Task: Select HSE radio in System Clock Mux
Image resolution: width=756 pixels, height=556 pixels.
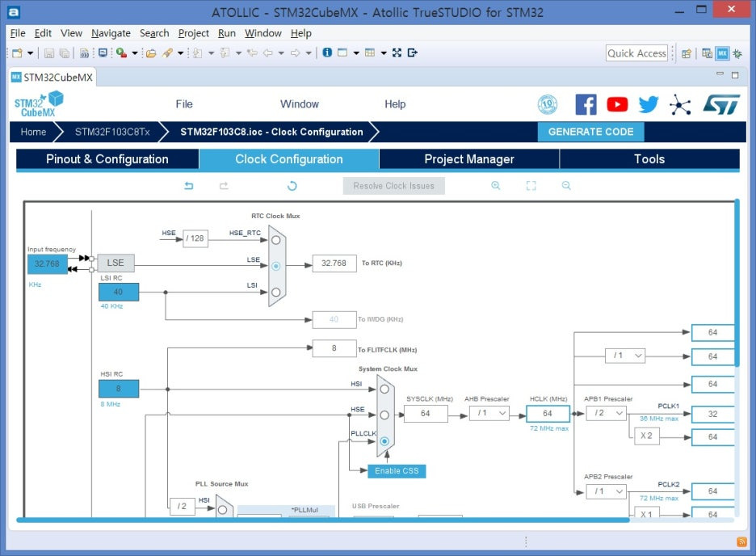Action: (x=384, y=415)
